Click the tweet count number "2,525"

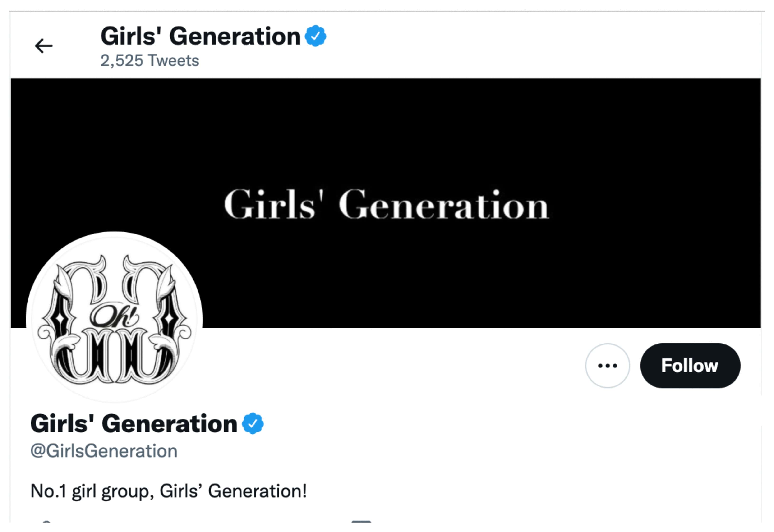point(122,61)
